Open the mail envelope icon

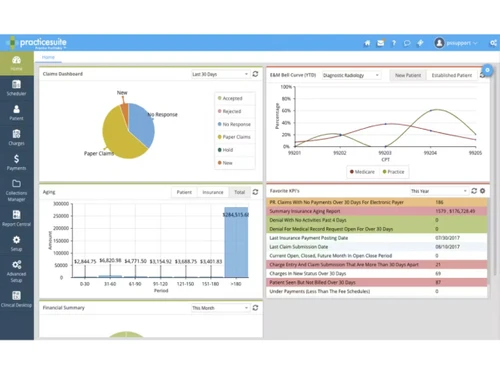[x=380, y=43]
